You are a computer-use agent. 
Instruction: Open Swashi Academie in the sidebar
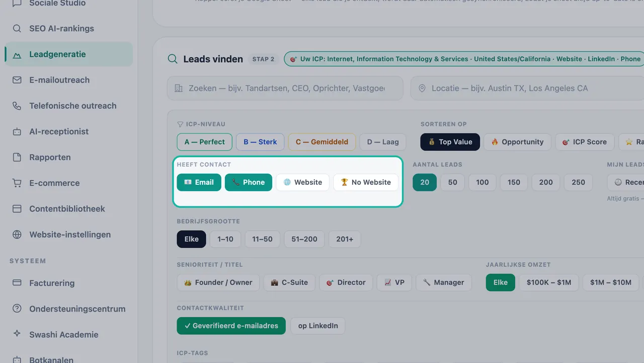pyautogui.click(x=68, y=334)
